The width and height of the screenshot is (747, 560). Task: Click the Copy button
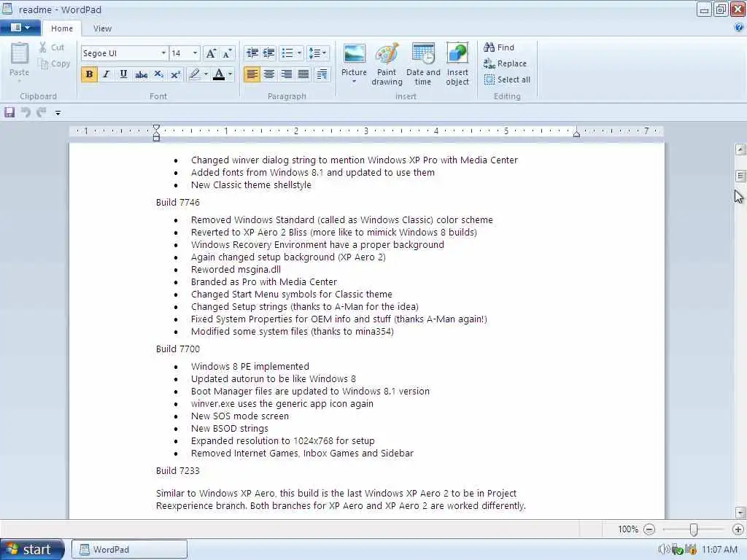point(54,63)
